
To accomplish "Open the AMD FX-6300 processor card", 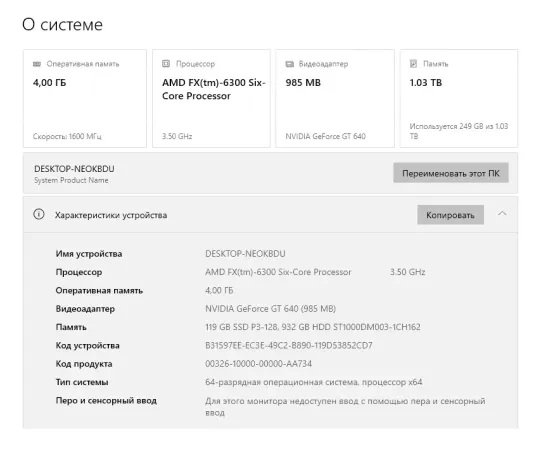I will click(211, 99).
